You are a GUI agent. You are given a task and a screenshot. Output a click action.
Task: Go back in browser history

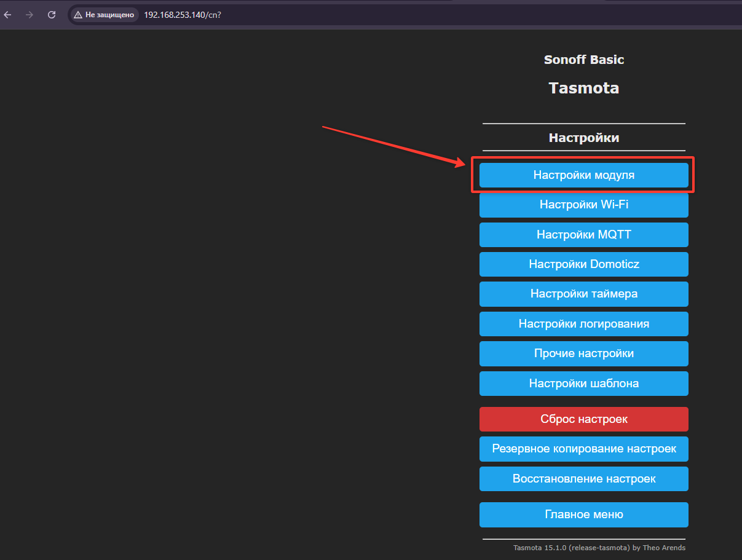pos(7,15)
